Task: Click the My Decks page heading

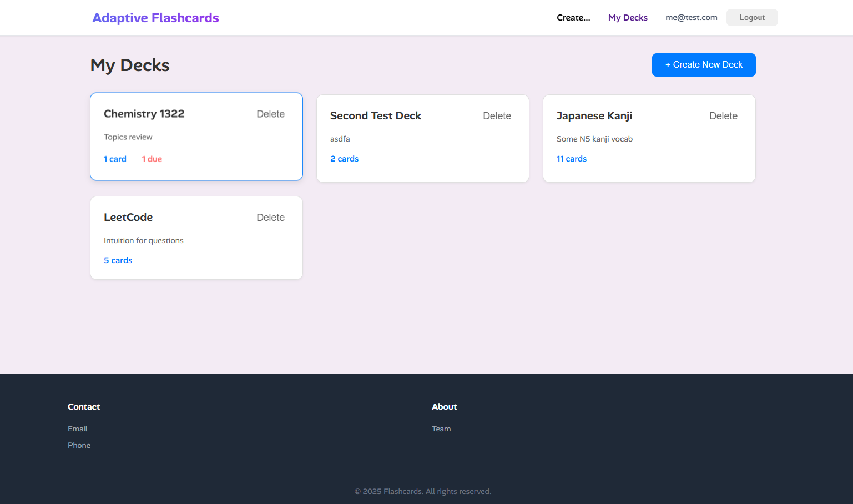Action: [130, 65]
